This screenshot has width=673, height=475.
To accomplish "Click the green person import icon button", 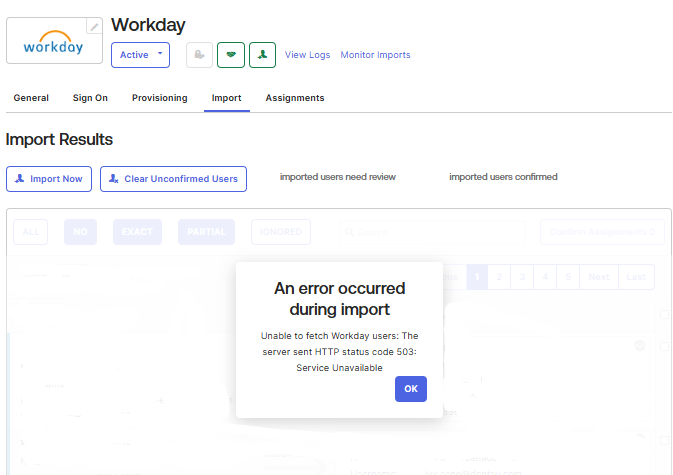I will pyautogui.click(x=262, y=55).
